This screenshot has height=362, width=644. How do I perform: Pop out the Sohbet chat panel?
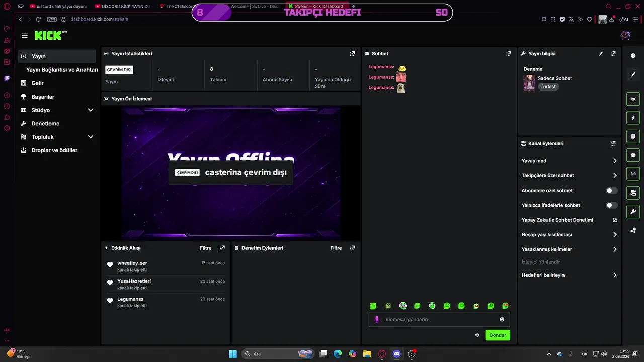[x=509, y=53]
